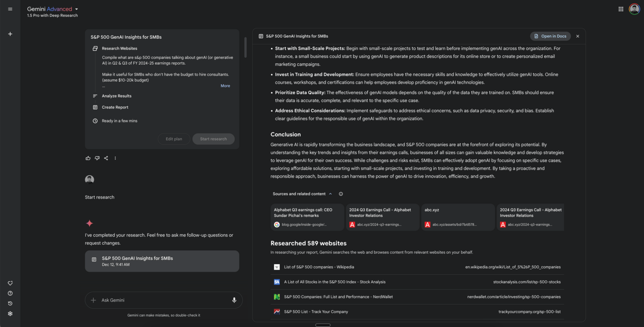Click the Create Report step label
644x327 pixels.
tap(115, 107)
